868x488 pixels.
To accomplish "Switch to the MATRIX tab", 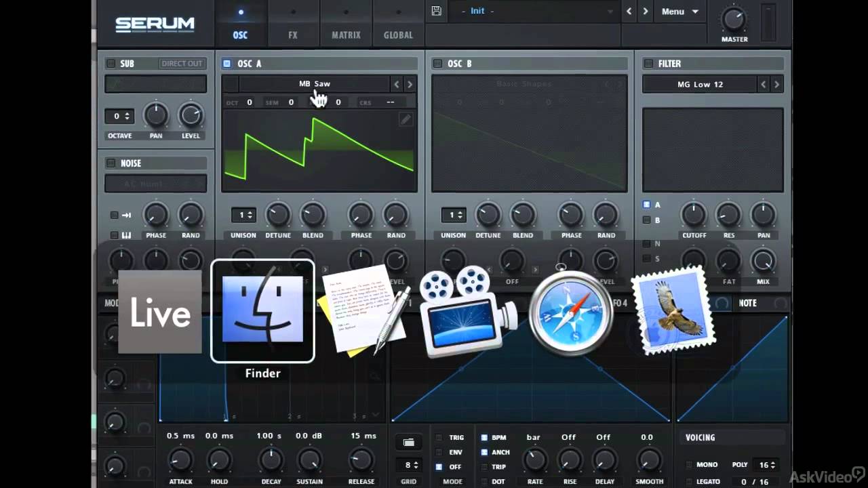I will (x=346, y=24).
